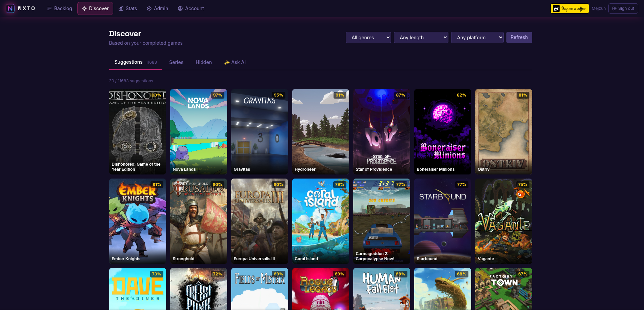Open the All genres dropdown
The height and width of the screenshot is (310, 644).
click(x=368, y=38)
